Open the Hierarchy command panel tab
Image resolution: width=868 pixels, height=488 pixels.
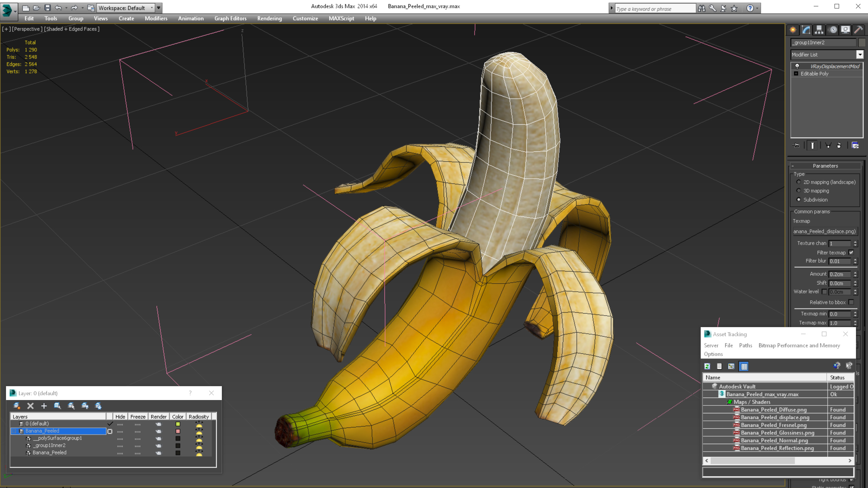(x=819, y=30)
